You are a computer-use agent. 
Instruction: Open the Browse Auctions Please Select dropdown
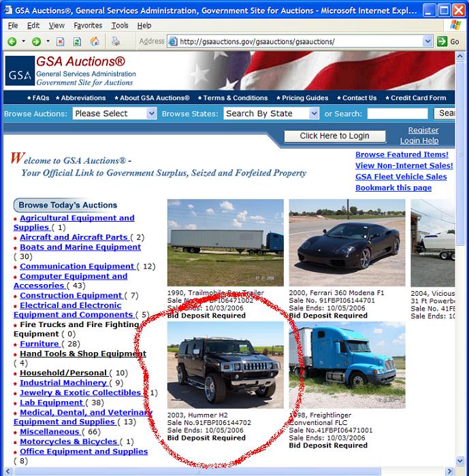point(114,114)
